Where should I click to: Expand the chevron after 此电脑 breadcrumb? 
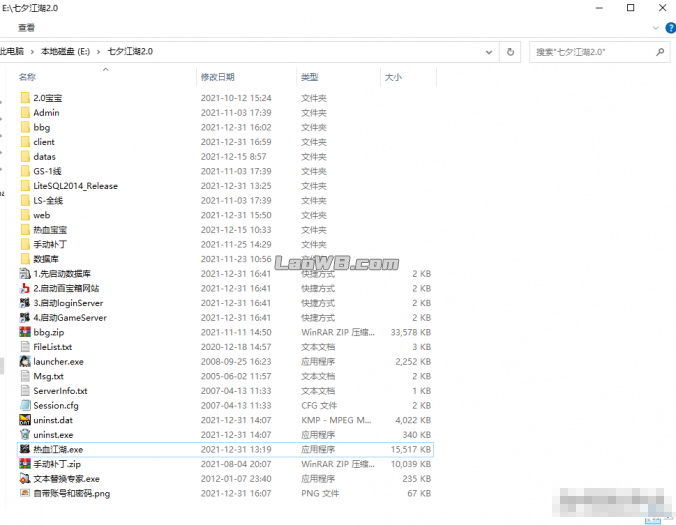[x=32, y=52]
